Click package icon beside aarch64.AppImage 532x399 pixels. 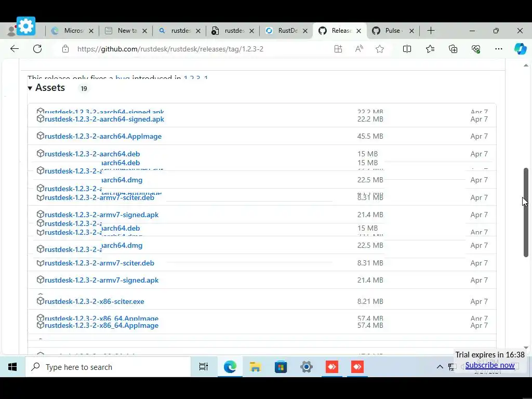point(41,136)
